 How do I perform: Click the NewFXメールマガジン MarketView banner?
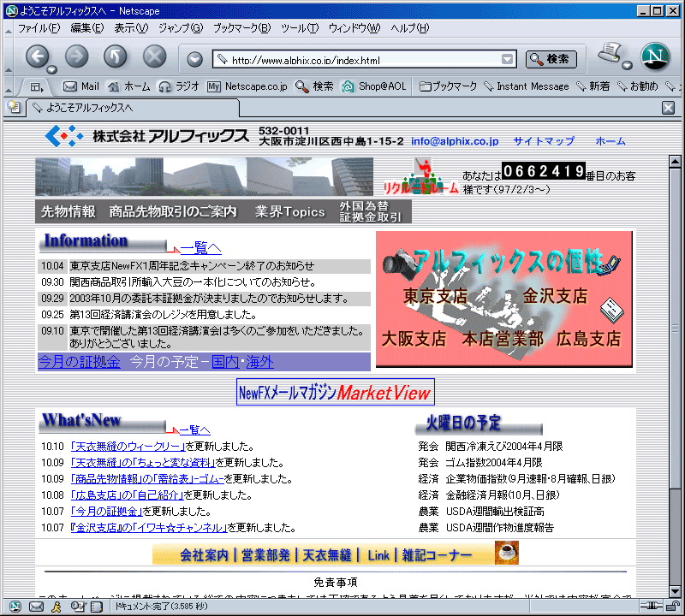(x=336, y=392)
